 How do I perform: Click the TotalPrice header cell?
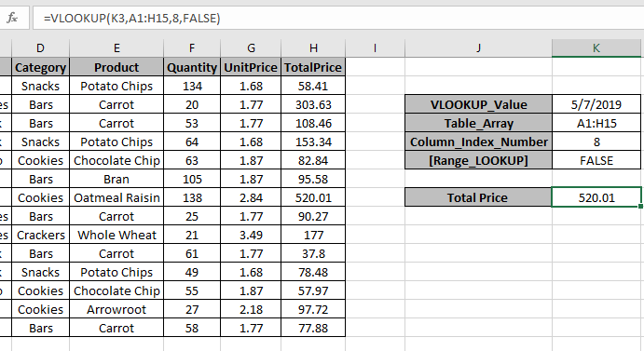[313, 67]
